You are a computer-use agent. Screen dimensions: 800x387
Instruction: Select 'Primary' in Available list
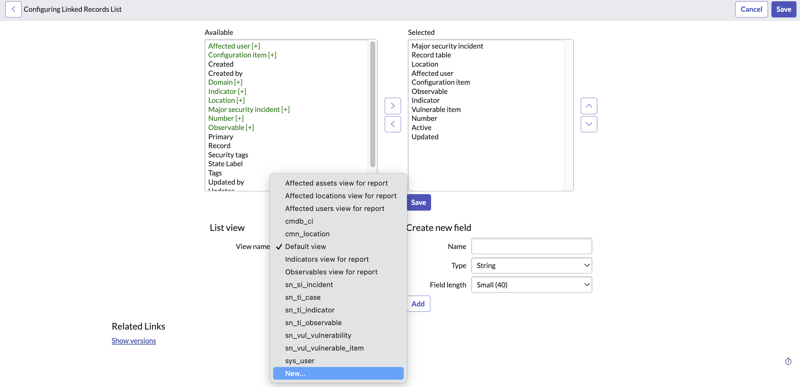point(220,137)
